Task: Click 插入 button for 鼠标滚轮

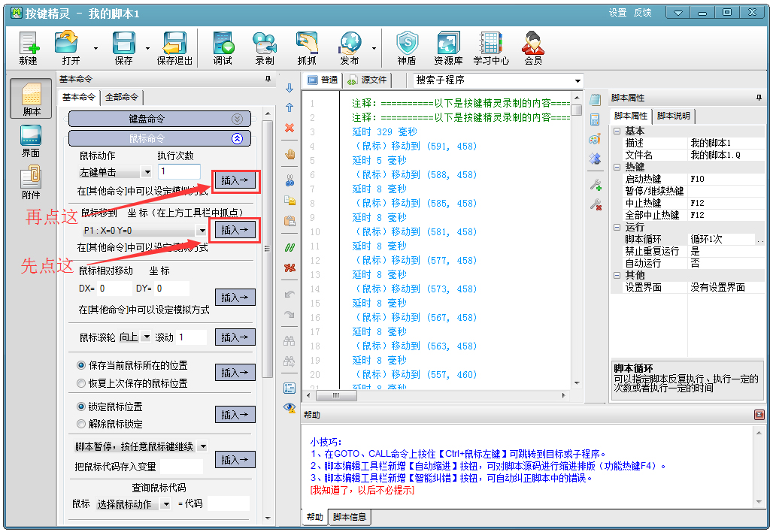Action: 235,337
